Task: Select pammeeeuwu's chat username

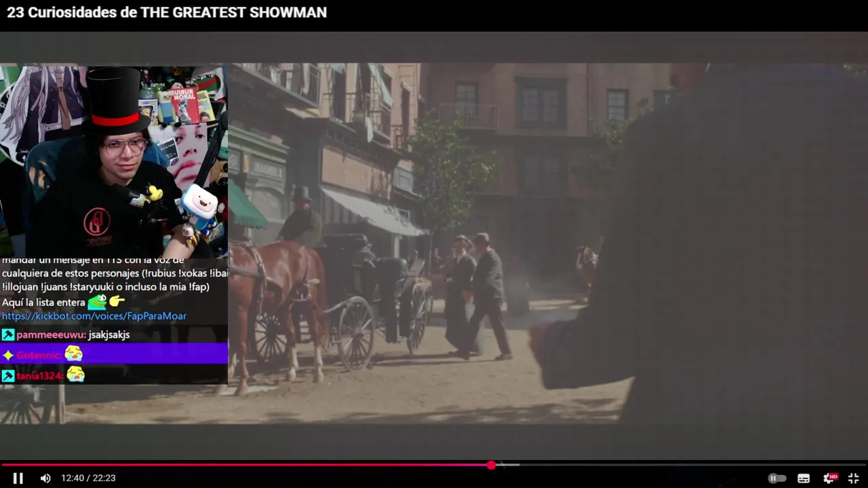Action: point(52,335)
